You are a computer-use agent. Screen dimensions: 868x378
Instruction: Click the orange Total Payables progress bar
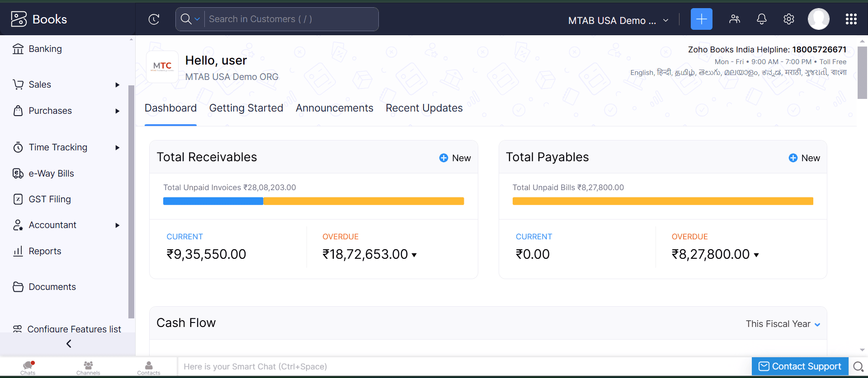(x=663, y=201)
